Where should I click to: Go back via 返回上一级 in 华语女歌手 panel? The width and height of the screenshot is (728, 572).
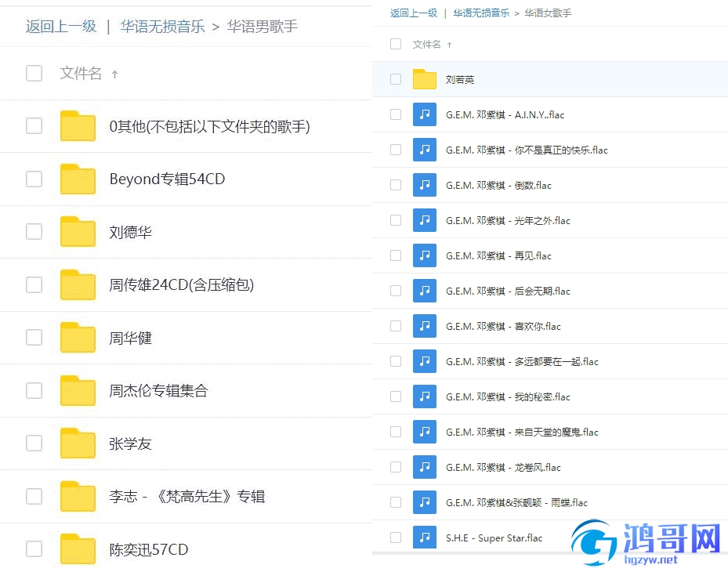[414, 13]
